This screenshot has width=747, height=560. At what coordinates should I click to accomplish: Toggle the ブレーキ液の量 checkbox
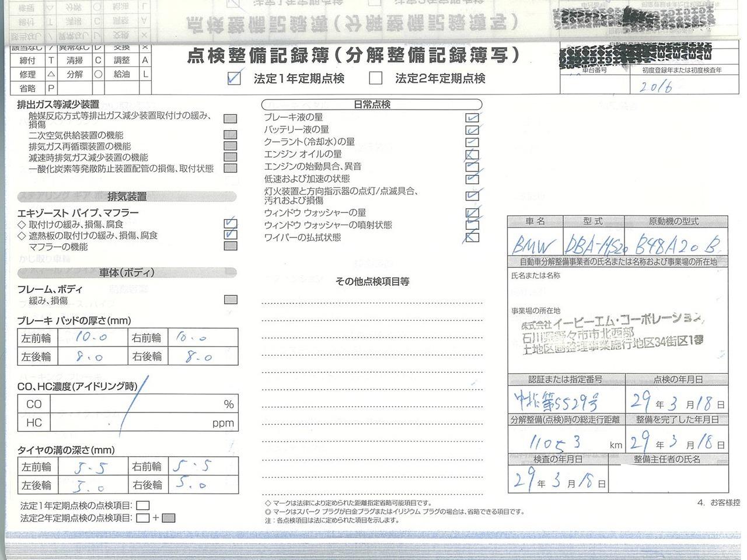tap(472, 117)
